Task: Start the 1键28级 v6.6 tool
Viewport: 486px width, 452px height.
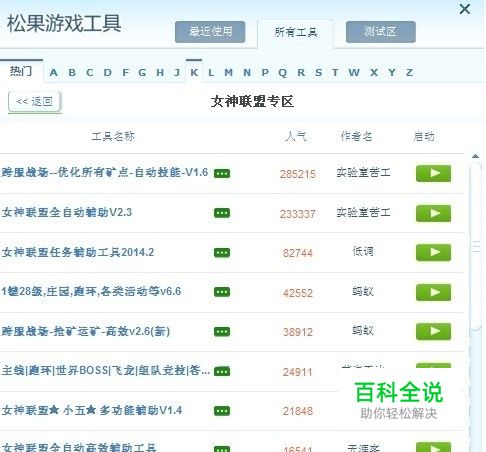Action: [x=433, y=292]
